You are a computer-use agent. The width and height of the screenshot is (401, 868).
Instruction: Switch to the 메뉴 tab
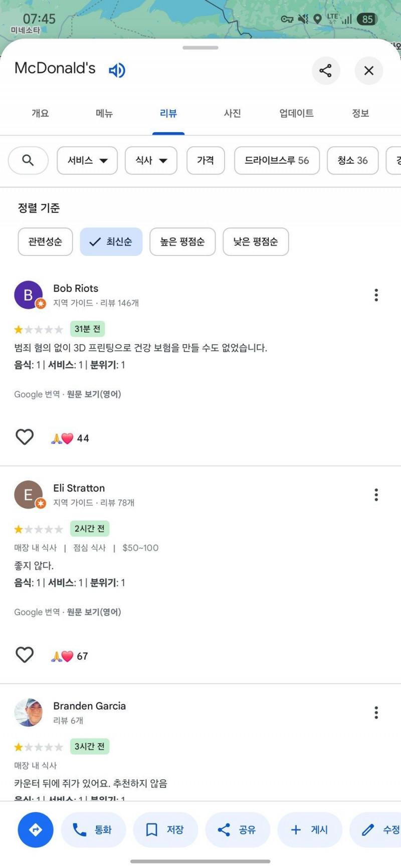(104, 114)
